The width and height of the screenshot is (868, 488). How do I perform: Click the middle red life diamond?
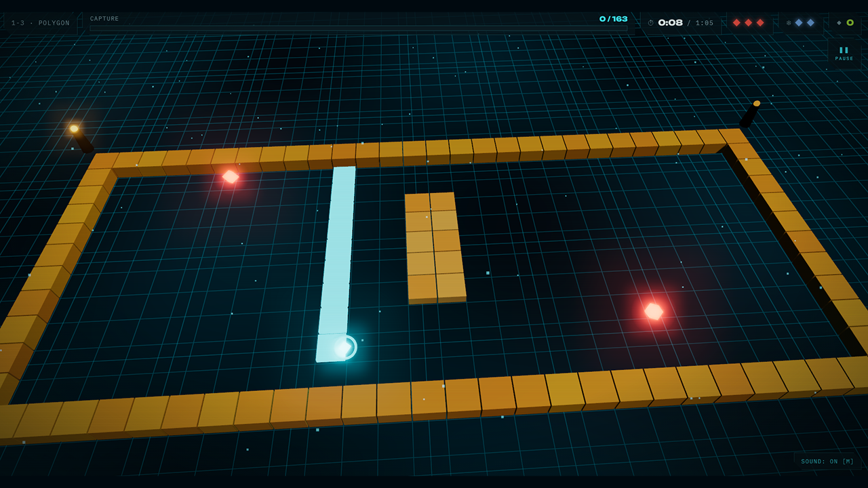click(749, 22)
